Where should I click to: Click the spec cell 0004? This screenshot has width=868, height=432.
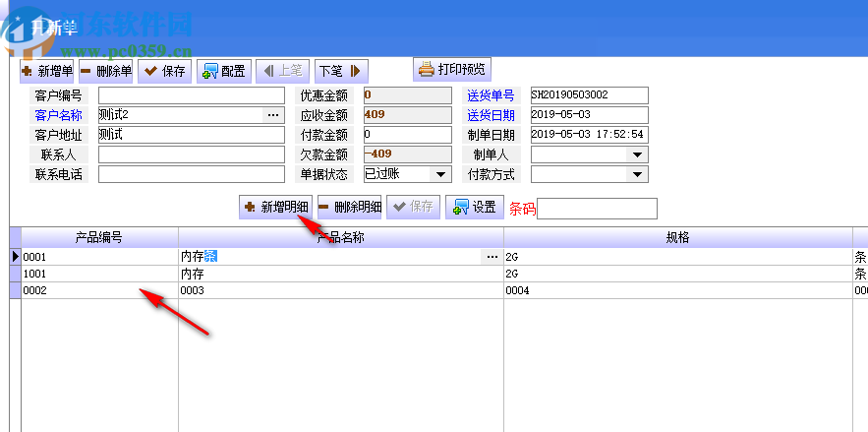(x=678, y=290)
